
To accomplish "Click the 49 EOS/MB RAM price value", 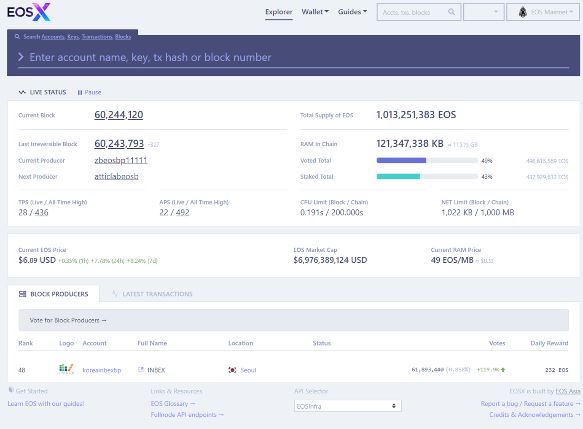I will tap(452, 260).
